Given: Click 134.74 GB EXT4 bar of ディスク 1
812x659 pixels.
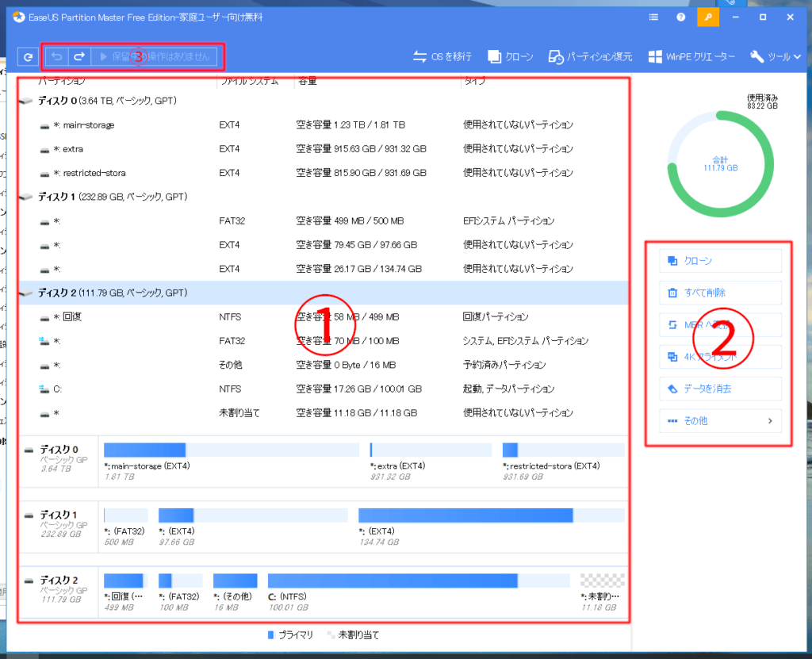Looking at the screenshot, I should click(491, 515).
